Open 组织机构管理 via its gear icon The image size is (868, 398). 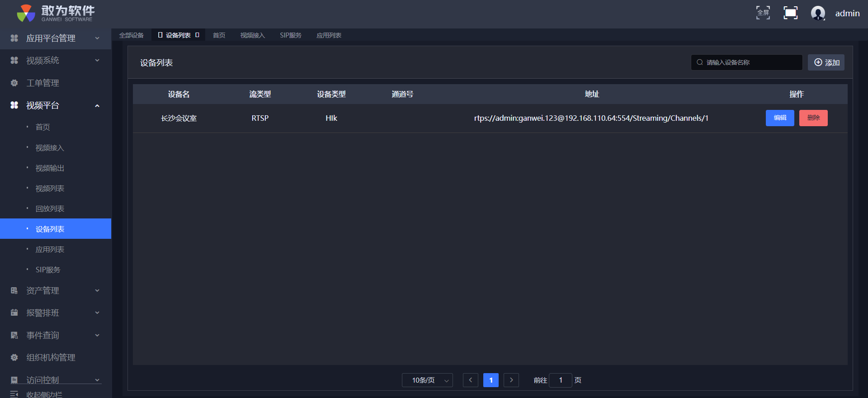14,357
